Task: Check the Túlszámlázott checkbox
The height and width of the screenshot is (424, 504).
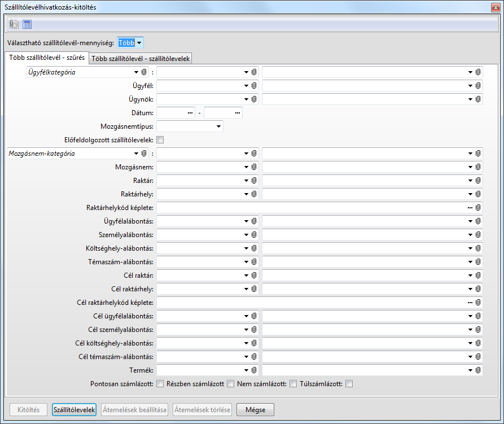Action: click(x=349, y=384)
